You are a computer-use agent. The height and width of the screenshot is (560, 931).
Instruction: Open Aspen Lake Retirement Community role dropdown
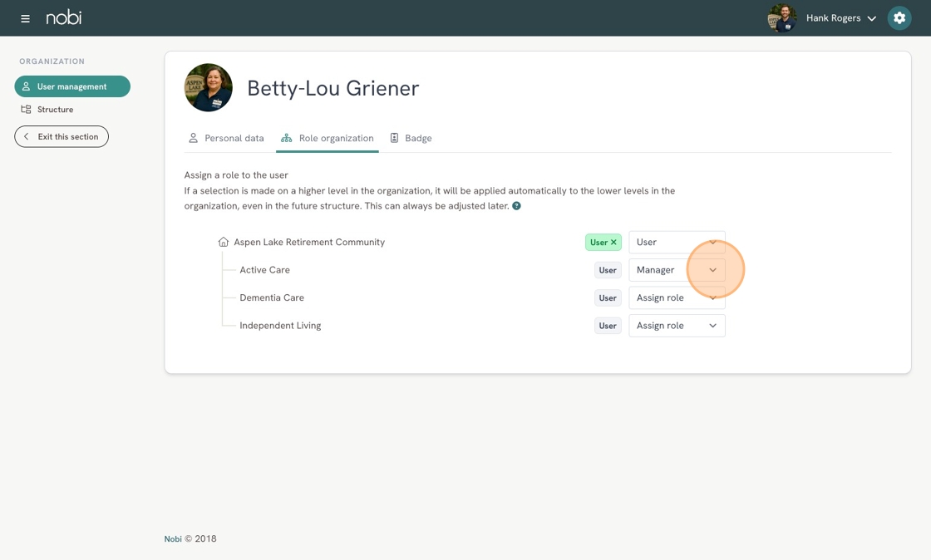pyautogui.click(x=677, y=243)
